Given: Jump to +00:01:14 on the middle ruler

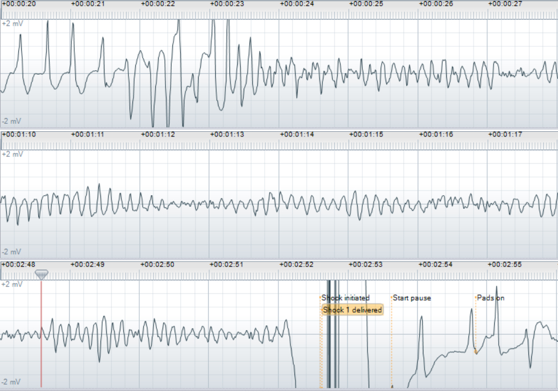Looking at the screenshot, I should click(297, 135).
